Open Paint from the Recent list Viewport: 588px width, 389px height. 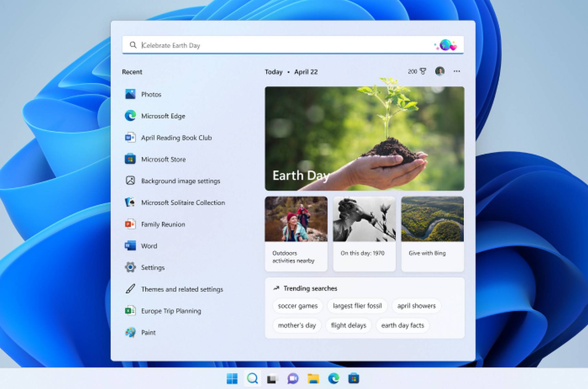tap(148, 332)
